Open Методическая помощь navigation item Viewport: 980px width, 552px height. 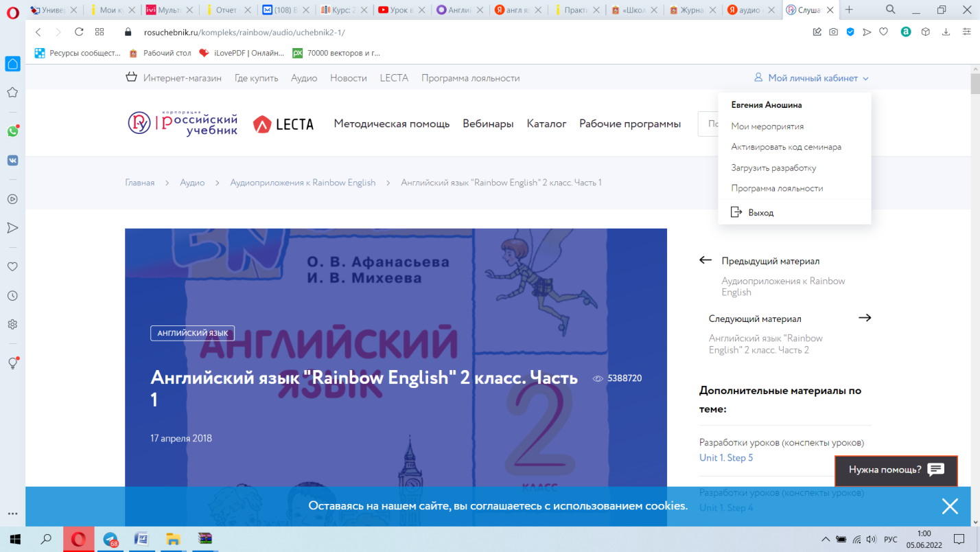click(392, 124)
